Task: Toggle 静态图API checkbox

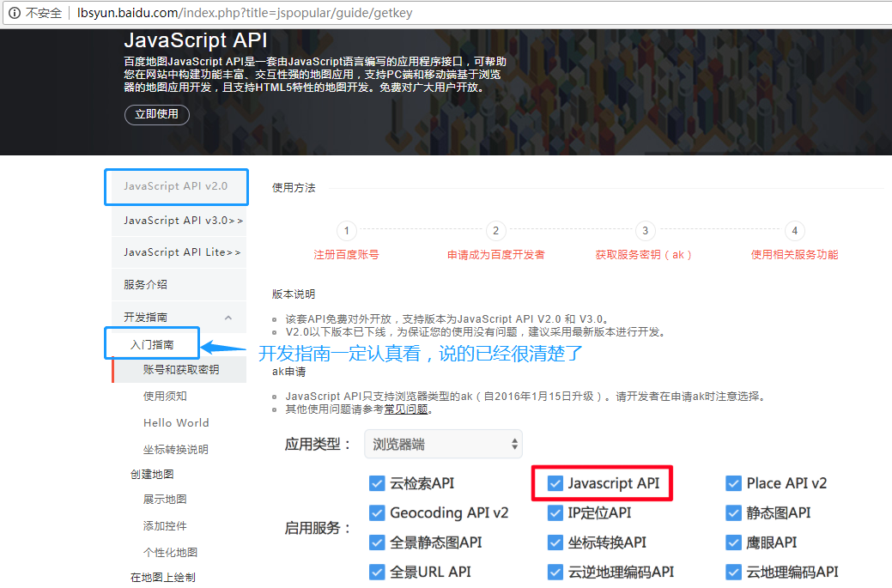Action: (734, 513)
